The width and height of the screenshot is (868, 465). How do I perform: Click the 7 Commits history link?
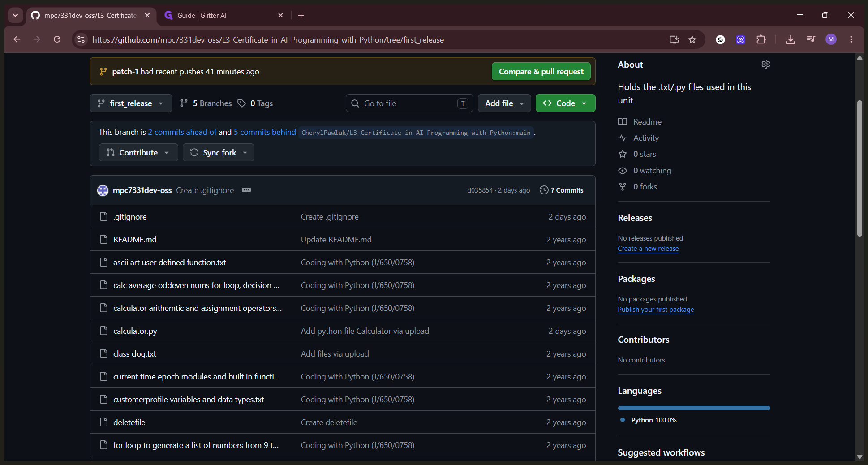tap(562, 190)
